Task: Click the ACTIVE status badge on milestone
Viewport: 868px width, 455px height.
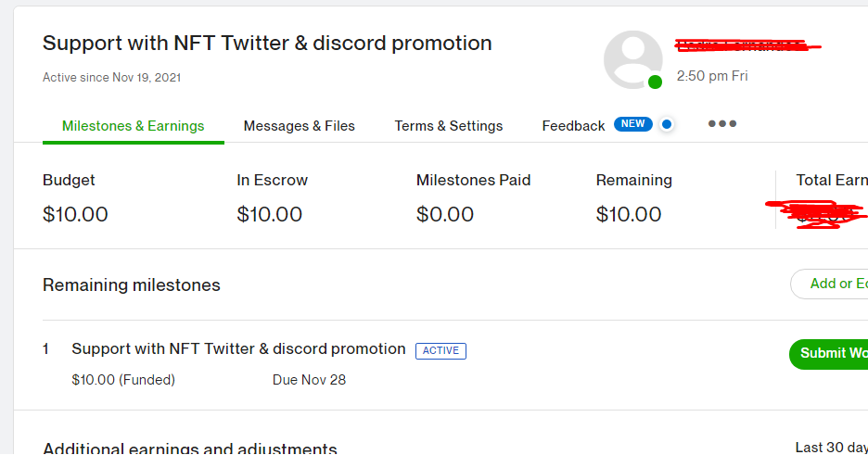Action: (x=440, y=350)
